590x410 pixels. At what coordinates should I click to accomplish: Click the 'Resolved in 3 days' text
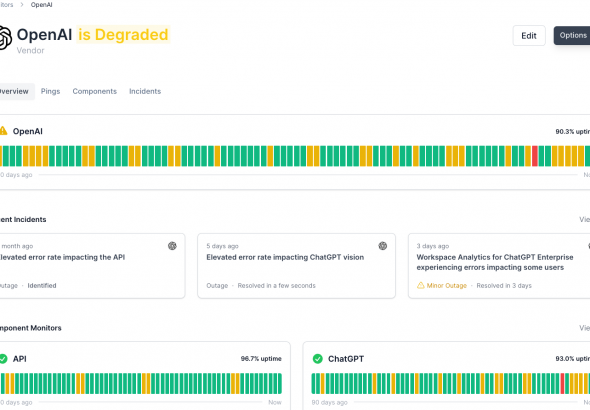coord(504,285)
